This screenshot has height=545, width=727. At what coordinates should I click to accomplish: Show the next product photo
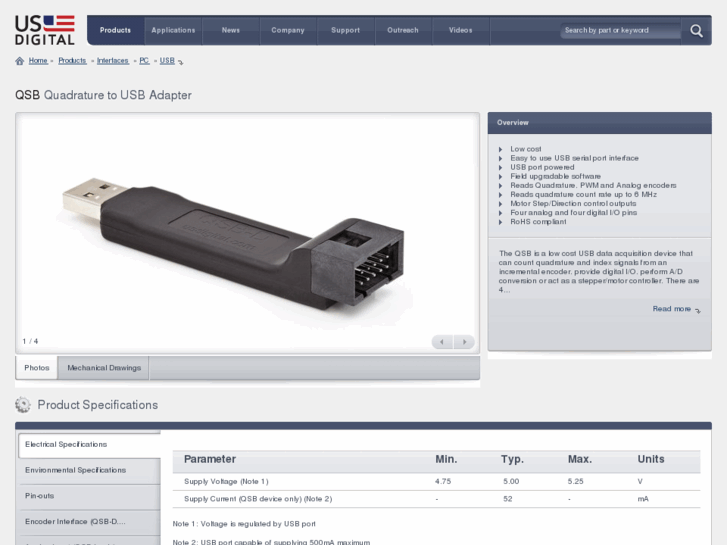tap(464, 342)
